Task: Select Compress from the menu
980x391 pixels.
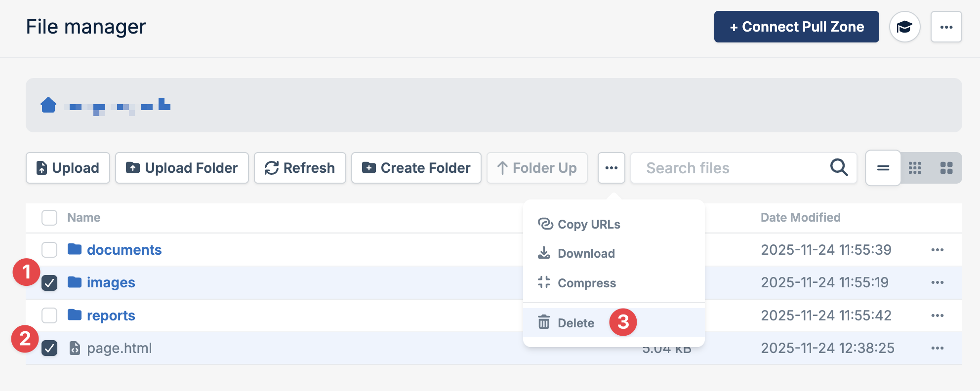Action: click(x=614, y=283)
